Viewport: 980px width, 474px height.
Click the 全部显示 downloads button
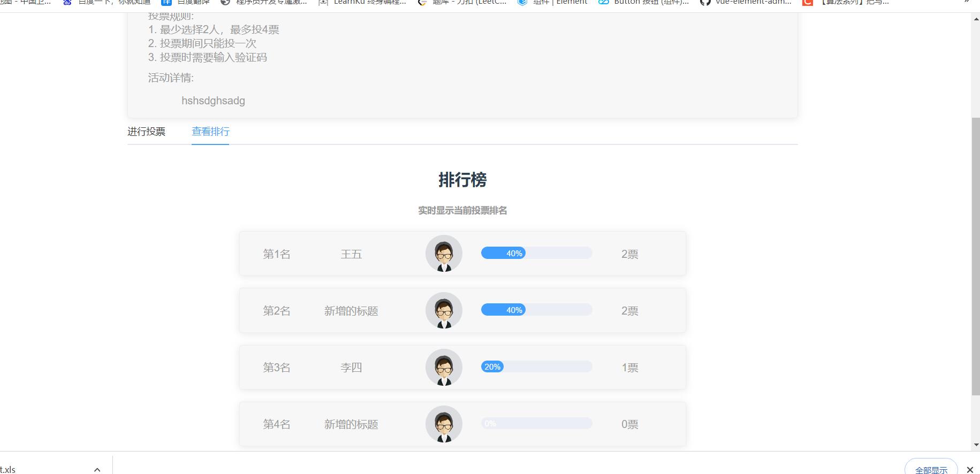(931, 469)
